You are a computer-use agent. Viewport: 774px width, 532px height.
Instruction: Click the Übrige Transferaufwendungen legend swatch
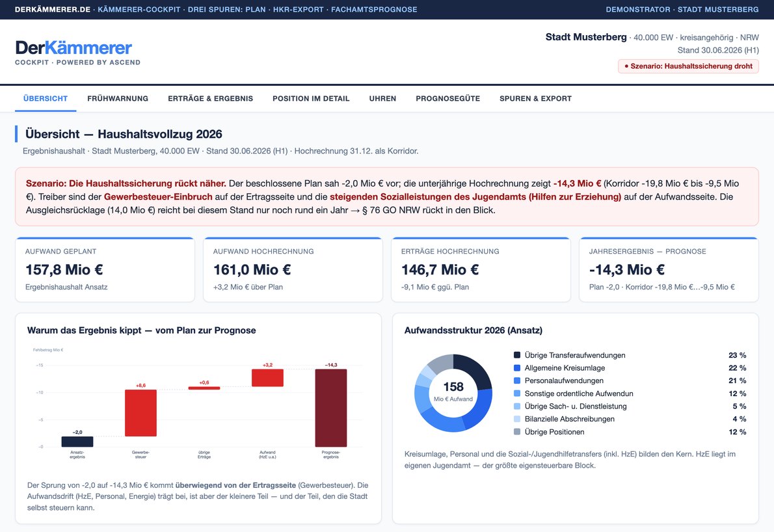point(517,355)
